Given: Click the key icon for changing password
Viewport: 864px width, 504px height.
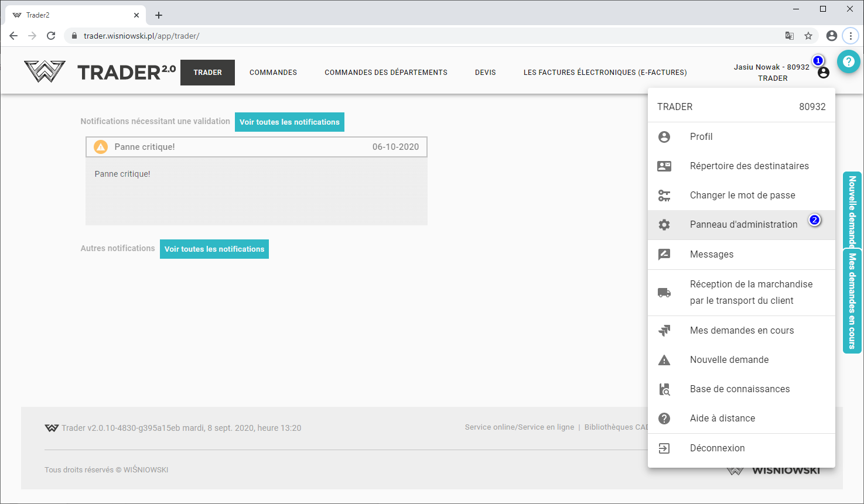Looking at the screenshot, I should coord(664,196).
